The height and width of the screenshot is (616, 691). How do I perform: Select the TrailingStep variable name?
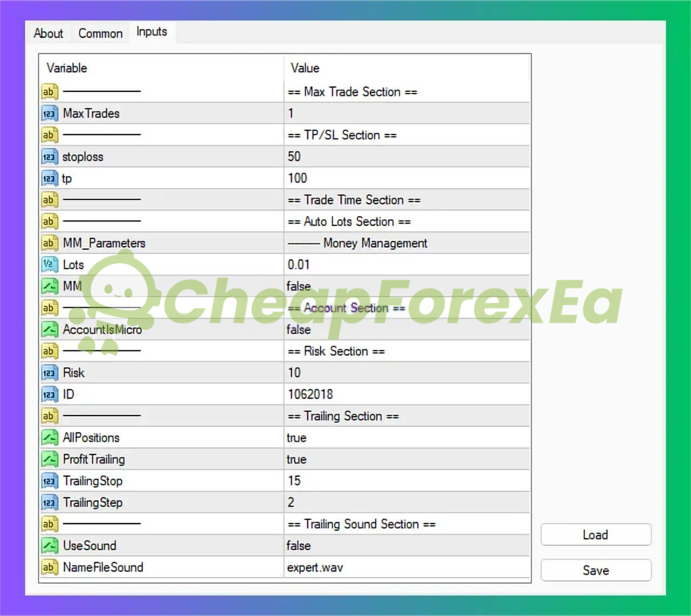click(92, 503)
